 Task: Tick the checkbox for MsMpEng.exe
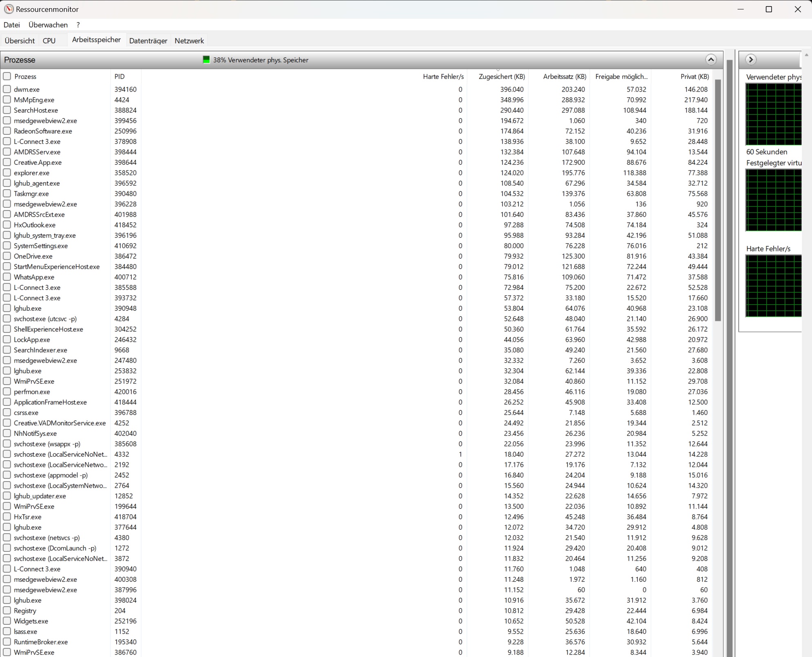tap(7, 100)
